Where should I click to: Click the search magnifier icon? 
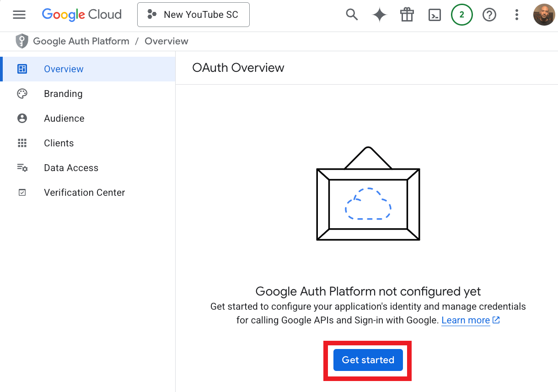click(351, 15)
